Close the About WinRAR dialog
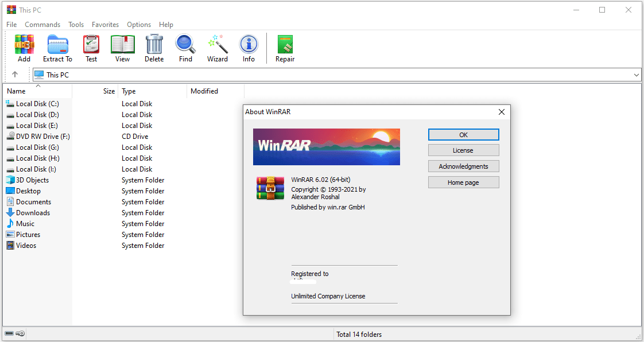 pyautogui.click(x=502, y=112)
